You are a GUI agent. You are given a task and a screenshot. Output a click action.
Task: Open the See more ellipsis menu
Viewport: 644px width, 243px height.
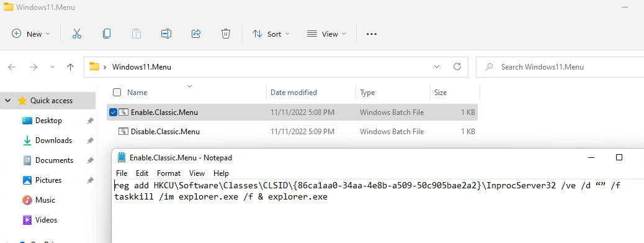tap(371, 34)
